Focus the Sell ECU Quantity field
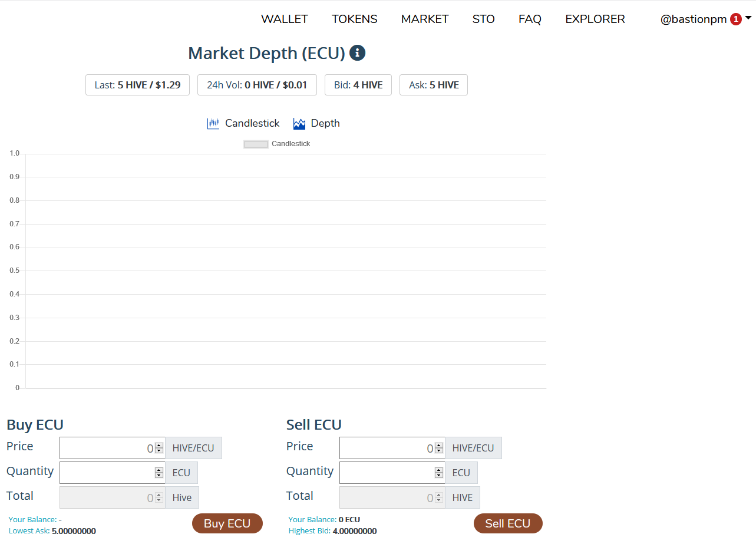 click(x=386, y=473)
